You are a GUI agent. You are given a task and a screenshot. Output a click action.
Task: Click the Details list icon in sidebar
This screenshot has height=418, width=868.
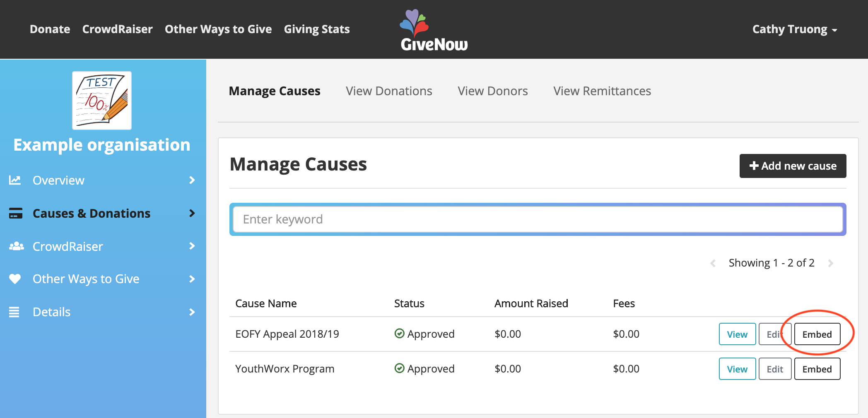point(14,312)
